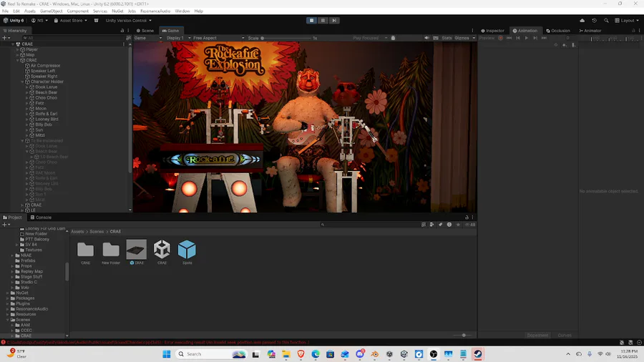Open the Undo History icon
The height and width of the screenshot is (362, 644).
click(x=594, y=21)
